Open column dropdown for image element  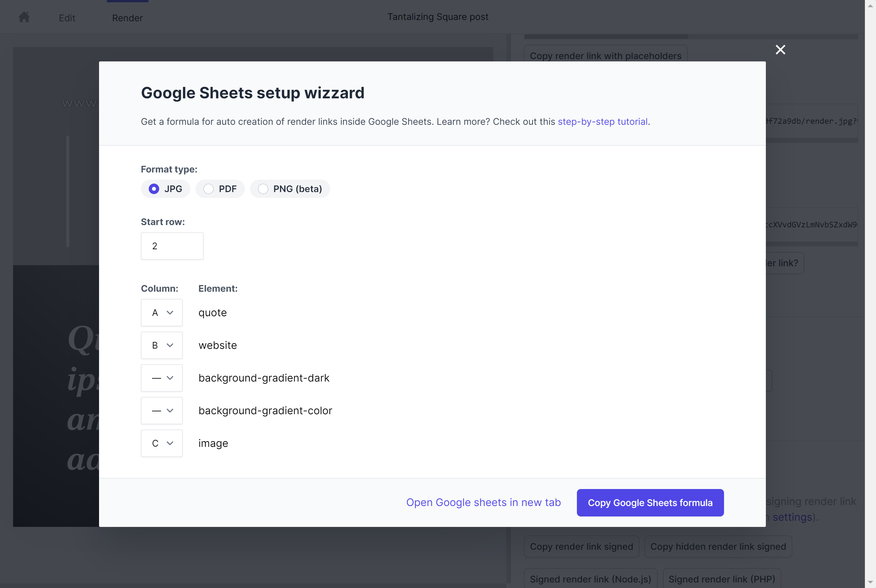point(162,443)
